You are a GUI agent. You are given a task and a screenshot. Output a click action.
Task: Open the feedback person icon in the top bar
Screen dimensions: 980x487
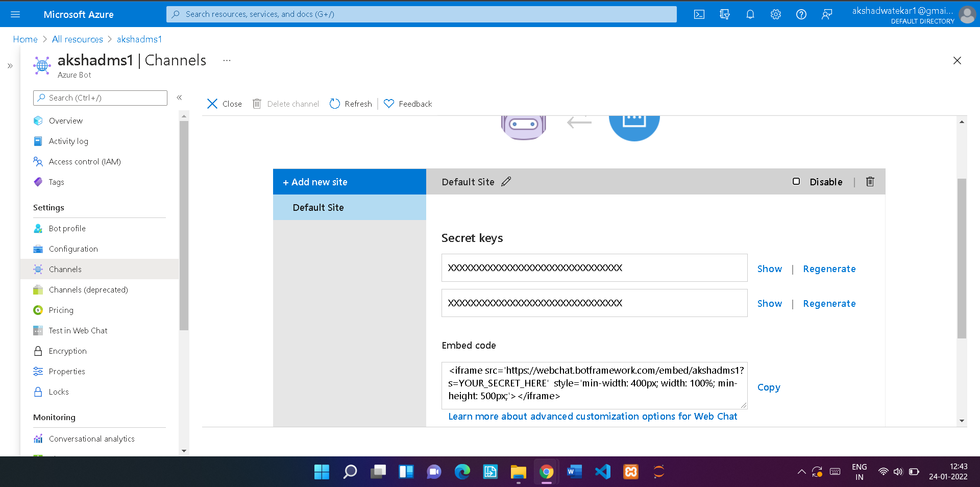click(827, 14)
